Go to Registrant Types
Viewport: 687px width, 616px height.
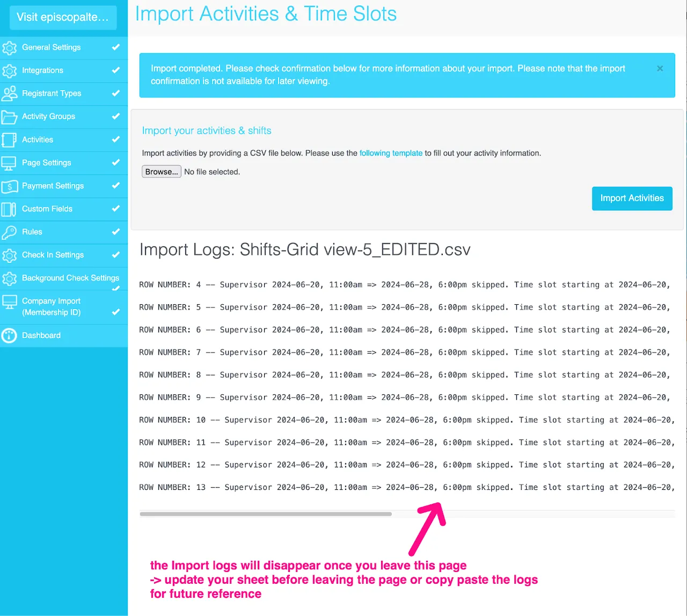(x=64, y=94)
